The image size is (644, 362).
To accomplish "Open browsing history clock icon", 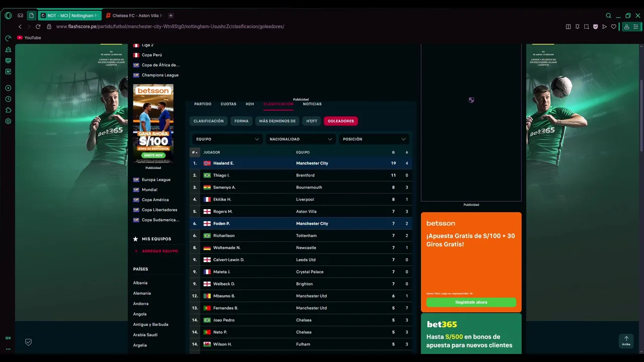I will [8, 99].
